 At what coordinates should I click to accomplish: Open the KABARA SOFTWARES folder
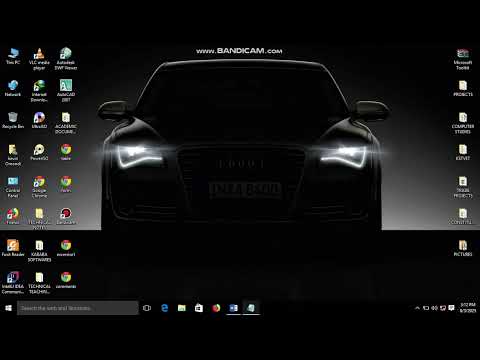click(x=39, y=251)
